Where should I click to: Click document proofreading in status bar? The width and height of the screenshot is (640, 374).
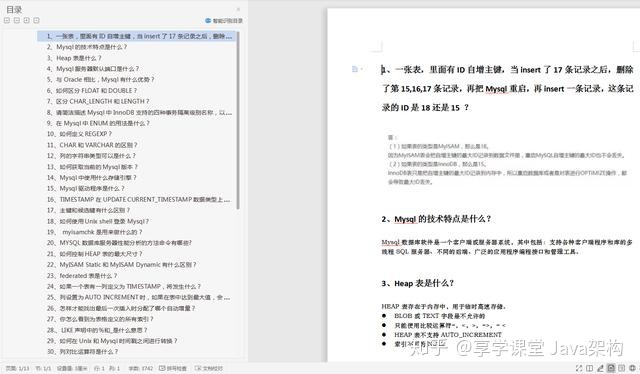click(209, 368)
